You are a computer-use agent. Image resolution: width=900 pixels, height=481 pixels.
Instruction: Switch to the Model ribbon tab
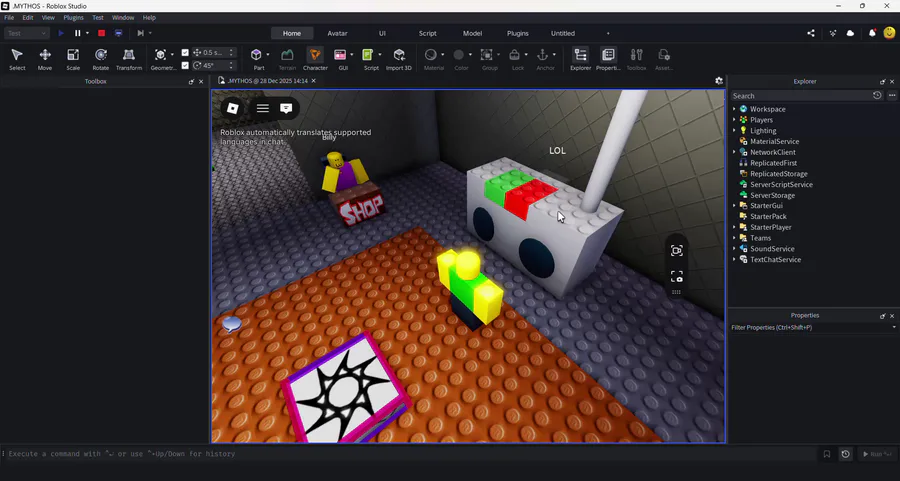(x=472, y=33)
